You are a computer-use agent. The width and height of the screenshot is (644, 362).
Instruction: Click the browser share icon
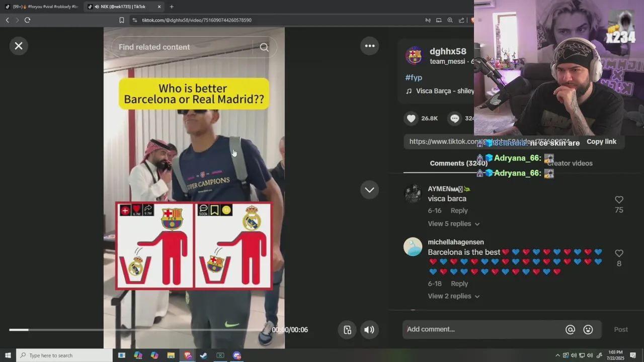tap(461, 20)
